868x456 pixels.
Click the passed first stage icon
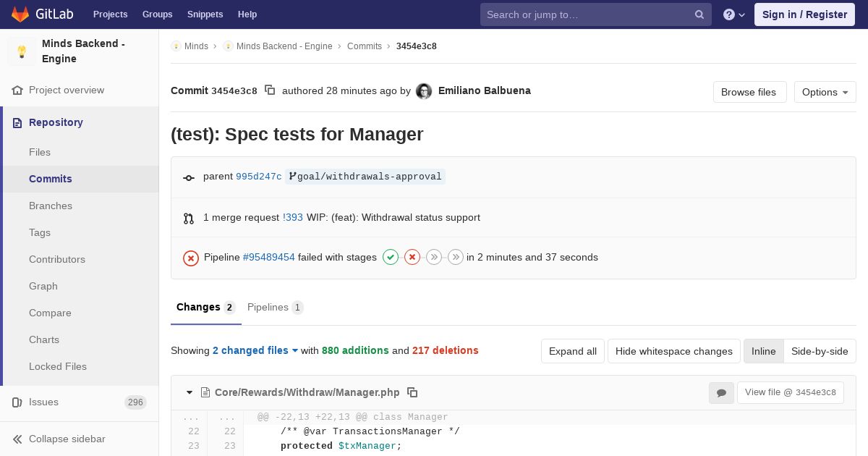[391, 257]
